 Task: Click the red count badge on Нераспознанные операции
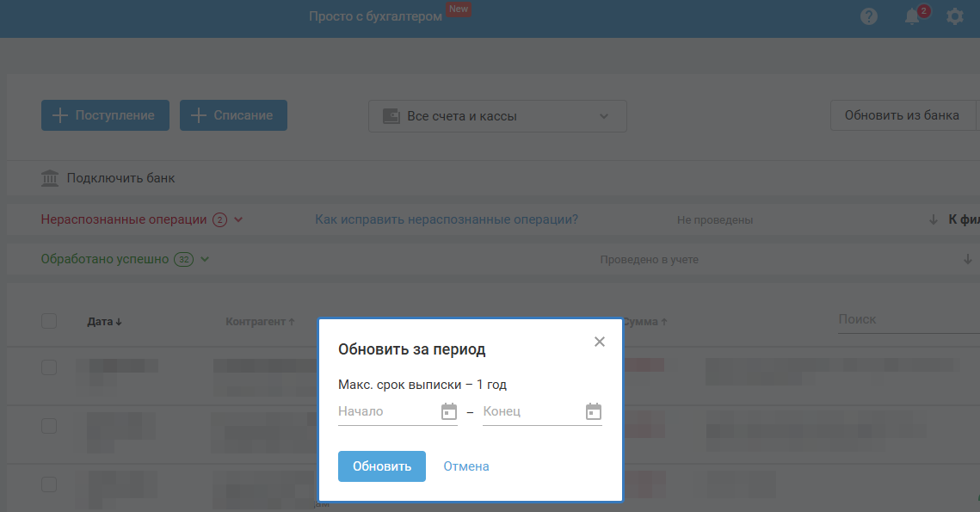219,220
